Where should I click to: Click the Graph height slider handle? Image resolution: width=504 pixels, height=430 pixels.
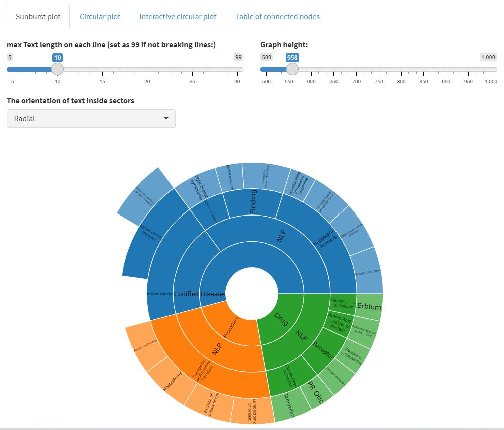click(292, 69)
